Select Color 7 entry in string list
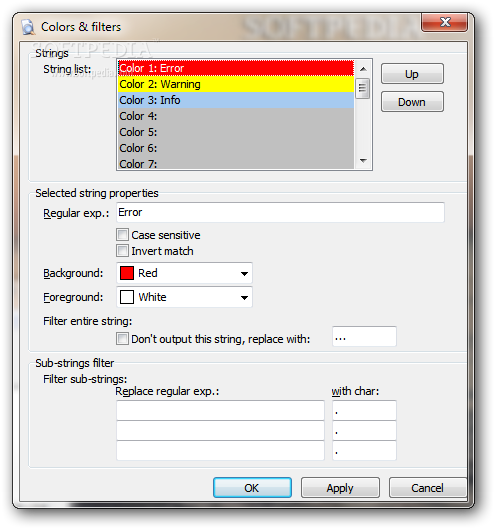 tap(236, 163)
